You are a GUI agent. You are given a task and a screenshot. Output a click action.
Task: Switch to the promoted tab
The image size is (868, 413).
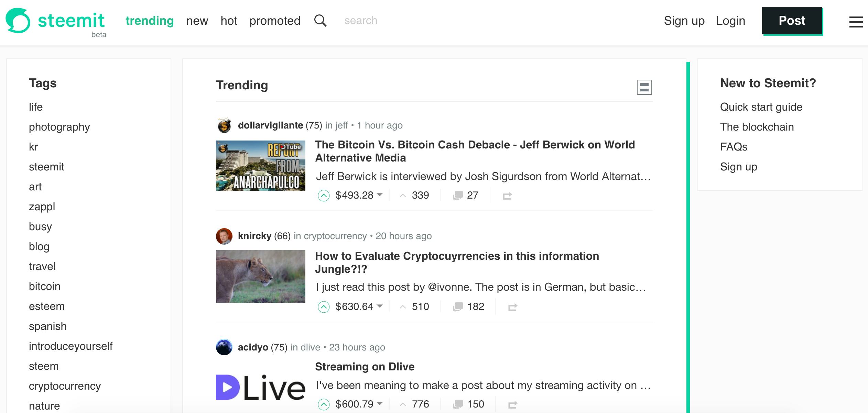[x=275, y=21]
